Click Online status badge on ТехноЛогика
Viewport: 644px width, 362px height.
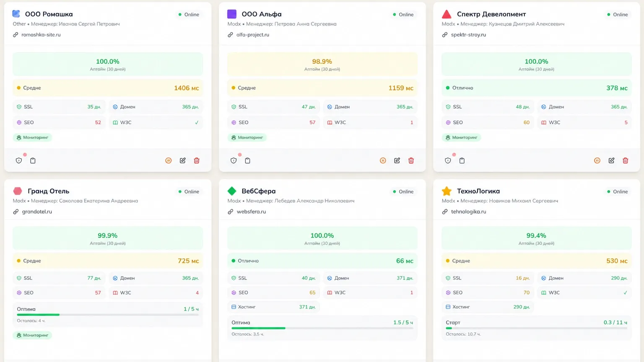617,191
